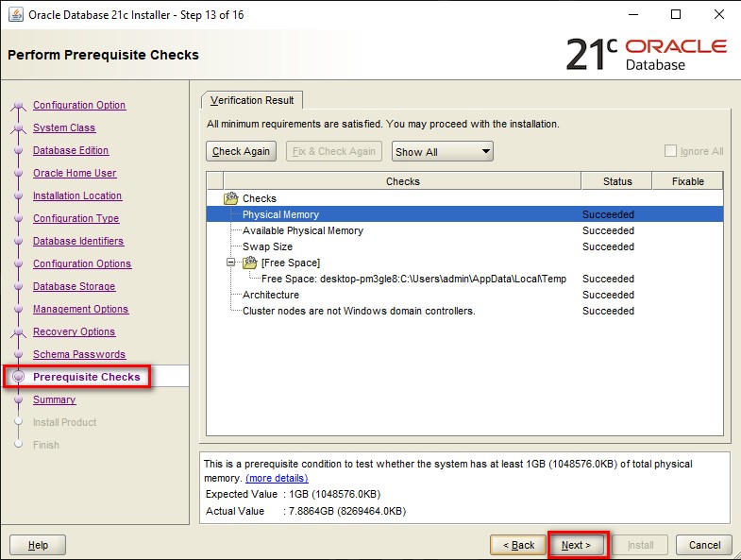Click the Fixable column header
This screenshot has width=741, height=560.
pos(687,181)
